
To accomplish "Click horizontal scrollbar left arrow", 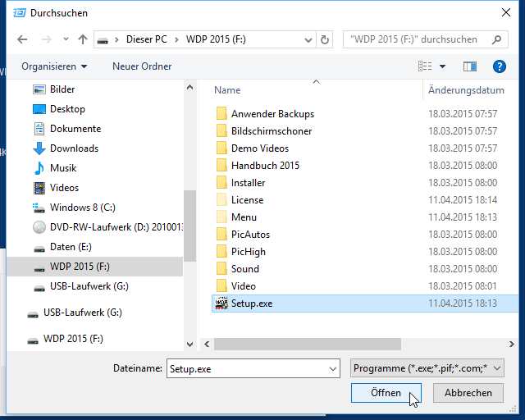I will [207, 344].
